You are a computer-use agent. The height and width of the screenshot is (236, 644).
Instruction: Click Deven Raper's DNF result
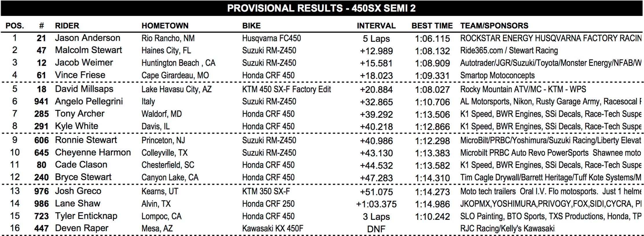pyautogui.click(x=376, y=229)
